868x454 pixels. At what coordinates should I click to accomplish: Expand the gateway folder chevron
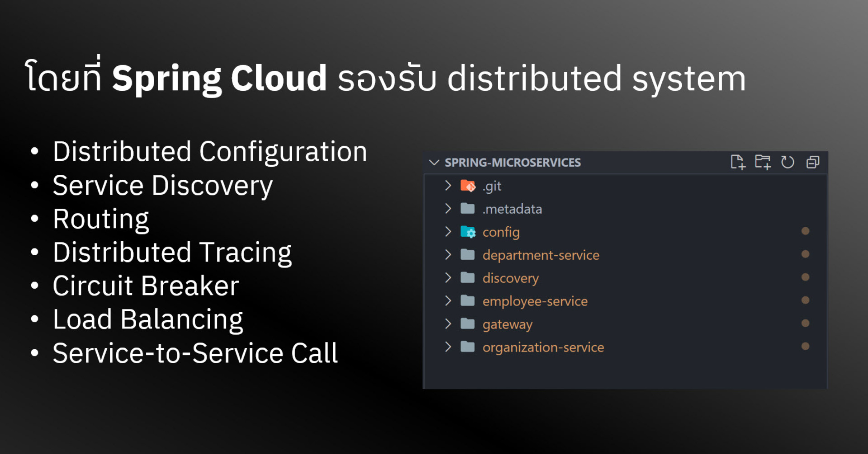click(x=448, y=323)
